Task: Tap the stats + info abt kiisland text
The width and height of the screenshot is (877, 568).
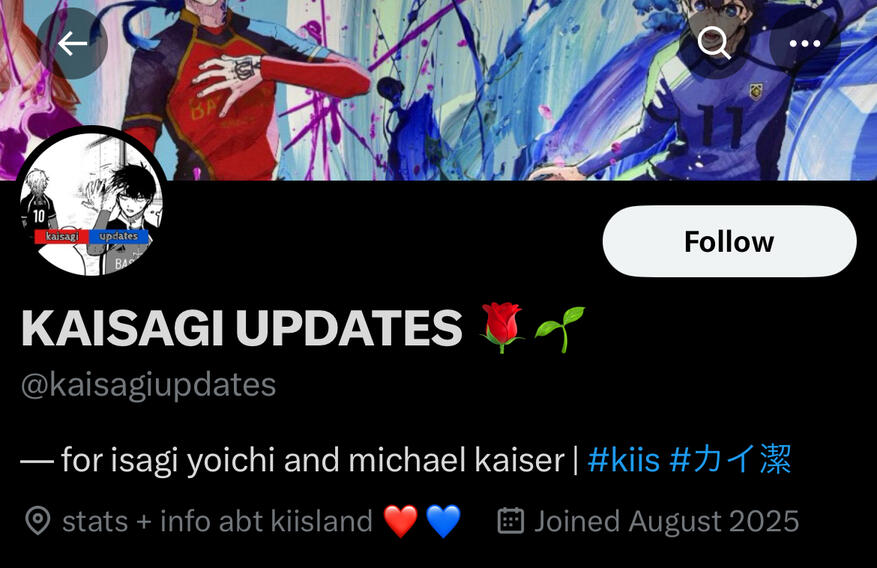Action: pyautogui.click(x=218, y=521)
